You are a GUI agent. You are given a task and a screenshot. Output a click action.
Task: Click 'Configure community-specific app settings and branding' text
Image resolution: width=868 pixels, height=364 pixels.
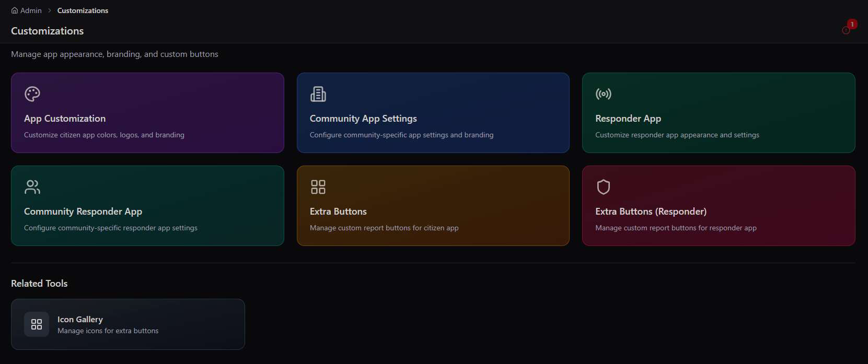(401, 135)
